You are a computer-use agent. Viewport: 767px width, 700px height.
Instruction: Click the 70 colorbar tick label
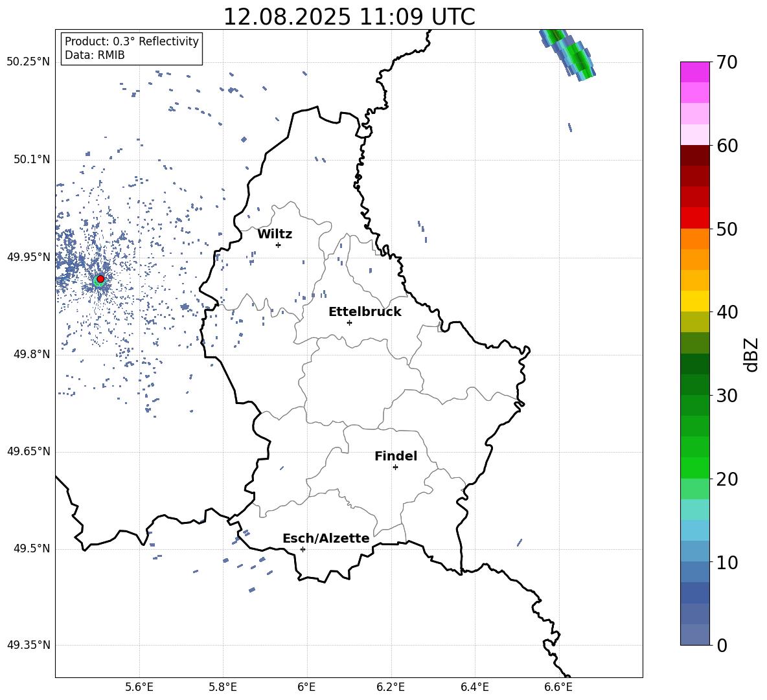(x=727, y=63)
